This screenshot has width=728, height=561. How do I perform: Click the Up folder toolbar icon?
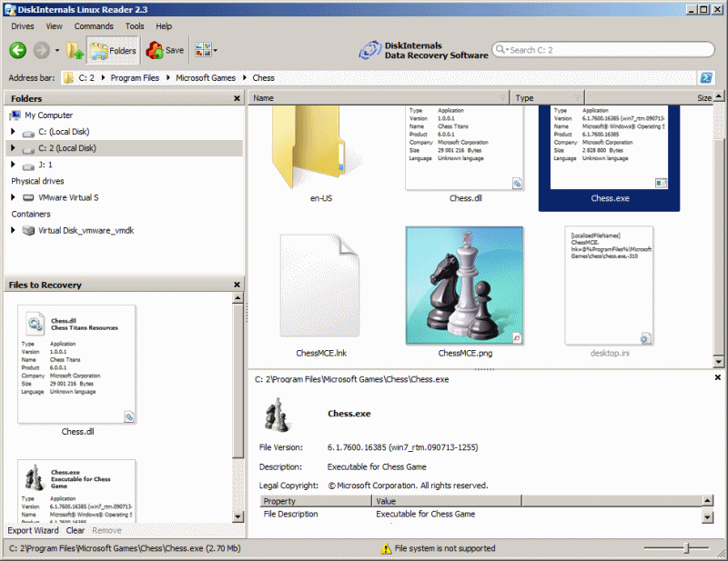(75, 50)
